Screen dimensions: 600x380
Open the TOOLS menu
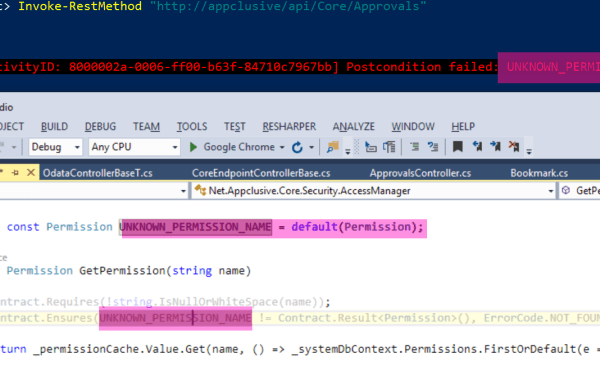pos(192,127)
